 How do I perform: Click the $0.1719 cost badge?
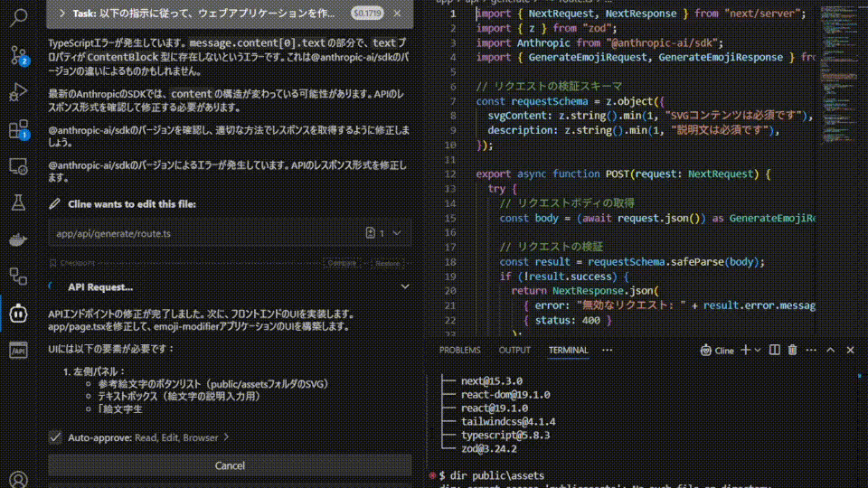(x=367, y=13)
